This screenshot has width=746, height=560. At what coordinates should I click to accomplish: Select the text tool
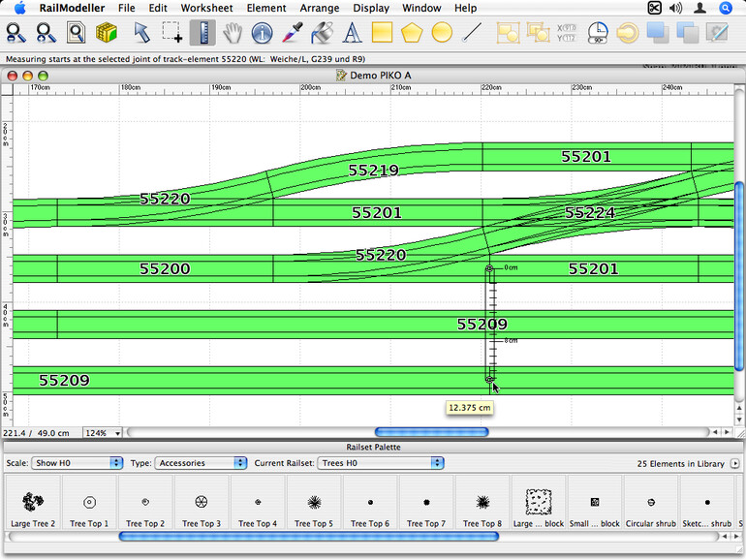coord(353,33)
